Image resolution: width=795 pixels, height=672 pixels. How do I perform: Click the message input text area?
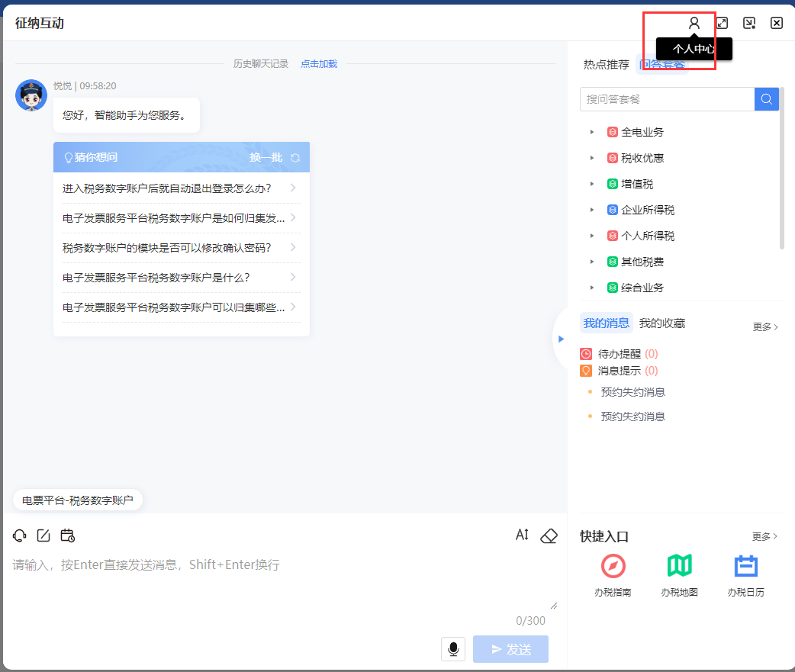click(284, 582)
